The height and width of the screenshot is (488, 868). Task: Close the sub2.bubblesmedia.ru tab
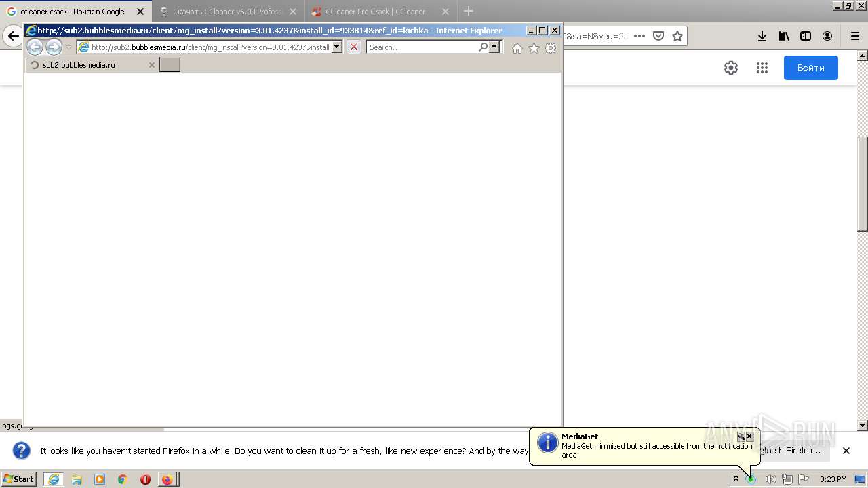click(x=152, y=65)
